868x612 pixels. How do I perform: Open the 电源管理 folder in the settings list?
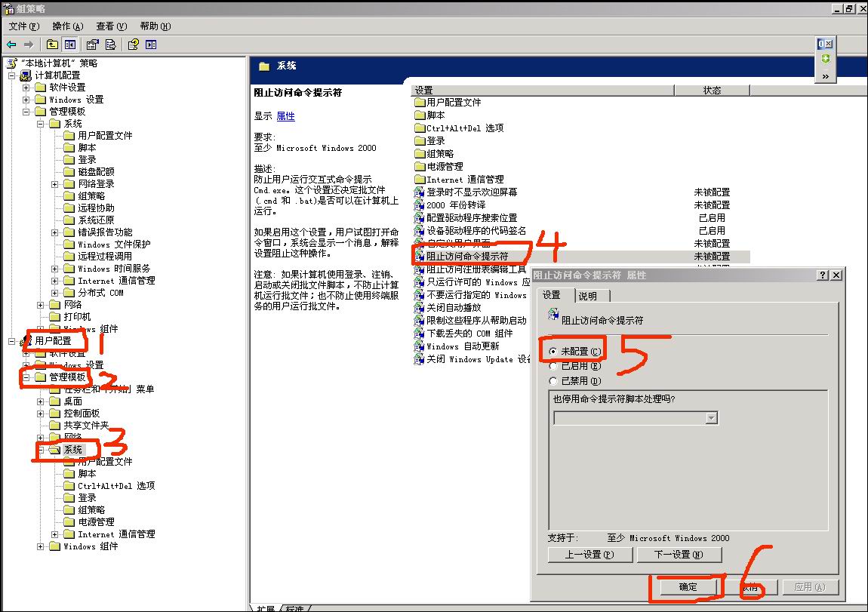click(445, 167)
